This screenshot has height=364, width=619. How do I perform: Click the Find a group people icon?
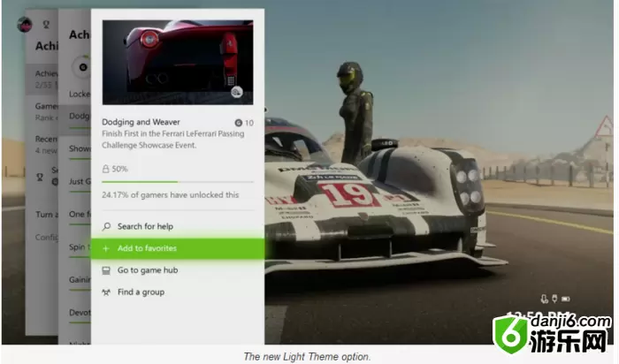coord(106,292)
